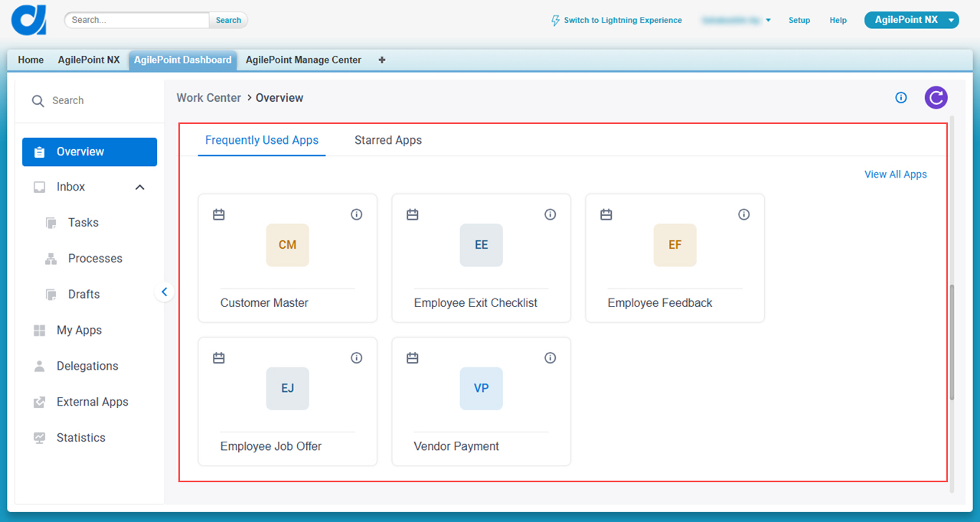Screen dimensions: 980x522
Task: Open the AgilePoint Manage Center tab
Action: coord(303,60)
